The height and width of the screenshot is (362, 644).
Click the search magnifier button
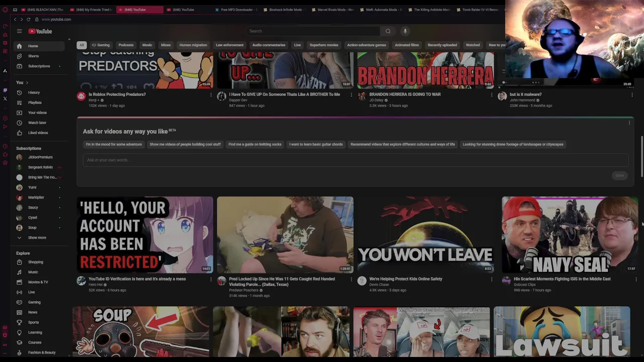point(388,31)
